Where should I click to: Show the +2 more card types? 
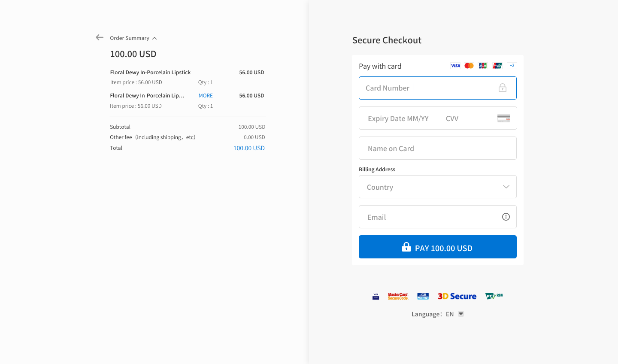click(x=512, y=66)
